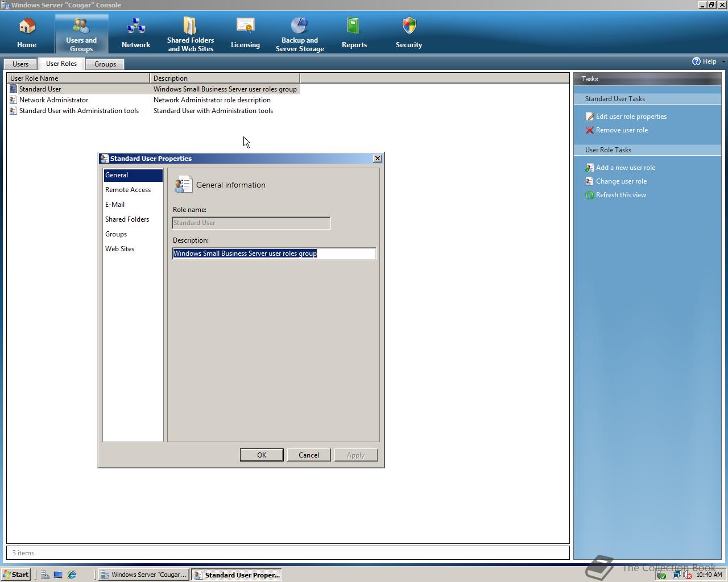Select Groups page in Properties dialog
The width and height of the screenshot is (728, 582).
pyautogui.click(x=133, y=234)
